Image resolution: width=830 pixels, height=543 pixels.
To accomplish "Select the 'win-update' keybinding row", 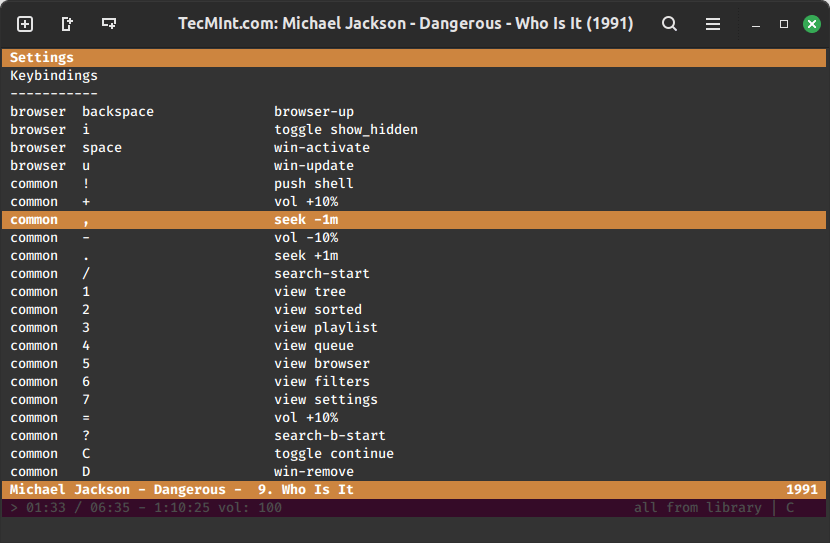I will pyautogui.click(x=414, y=166).
